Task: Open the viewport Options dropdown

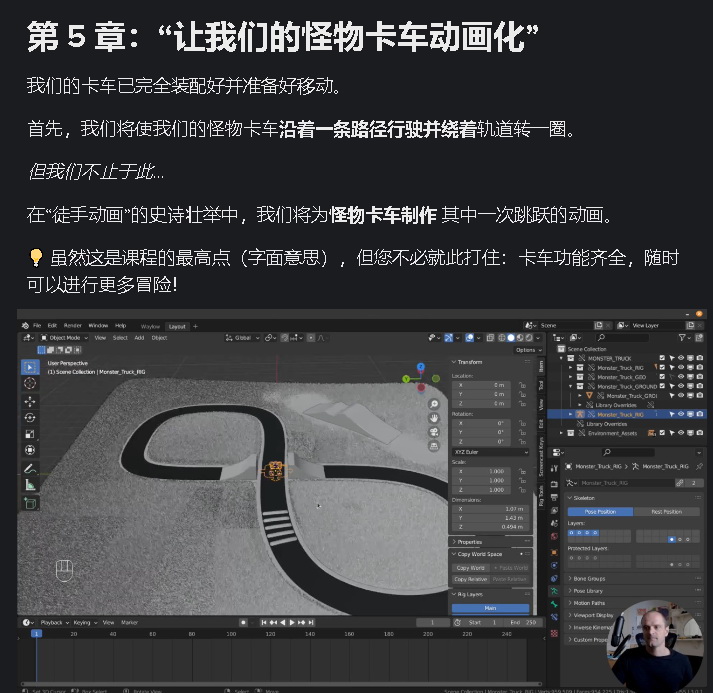Action: pos(528,350)
